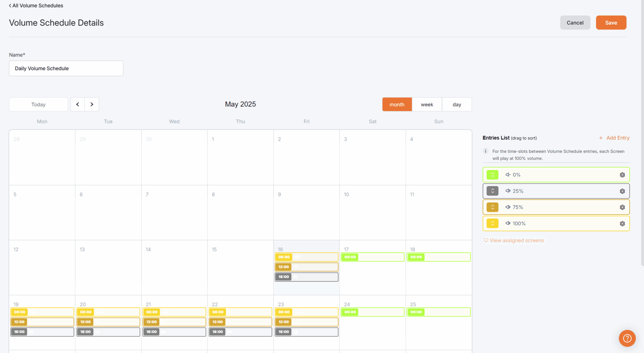Click the dark gold sort handle of 75% entry

click(x=492, y=207)
